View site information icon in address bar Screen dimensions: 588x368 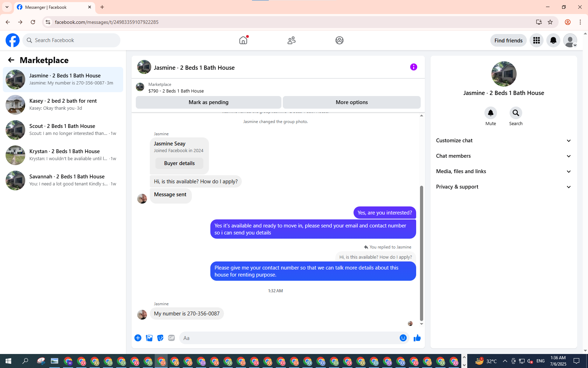pyautogui.click(x=48, y=22)
